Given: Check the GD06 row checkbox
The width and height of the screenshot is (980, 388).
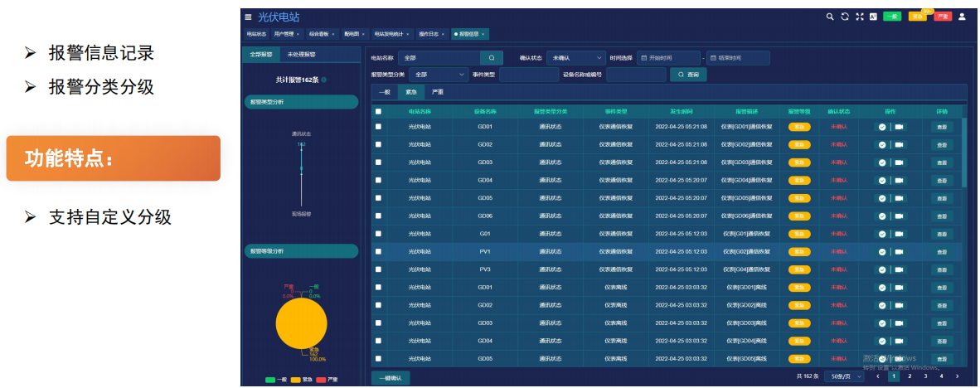Looking at the screenshot, I should pos(378,216).
